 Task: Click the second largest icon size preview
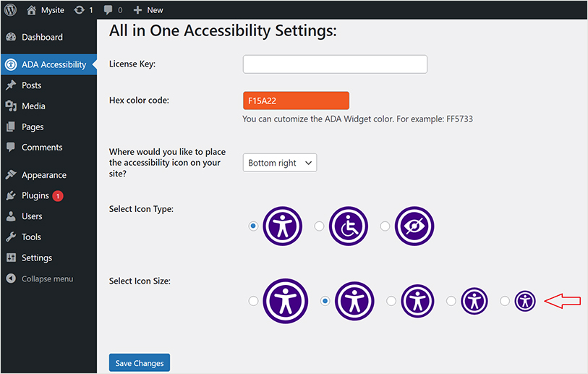click(x=354, y=301)
